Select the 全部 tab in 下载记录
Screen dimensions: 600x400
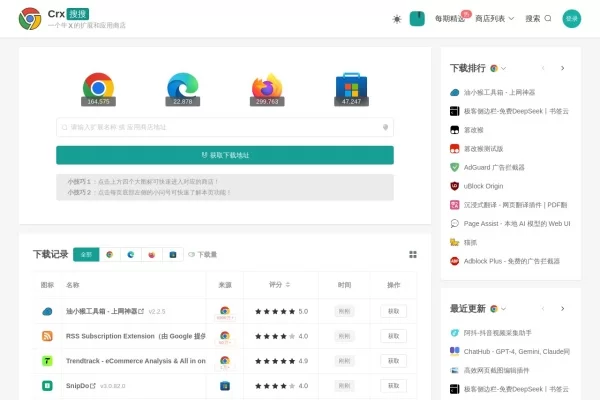(86, 255)
